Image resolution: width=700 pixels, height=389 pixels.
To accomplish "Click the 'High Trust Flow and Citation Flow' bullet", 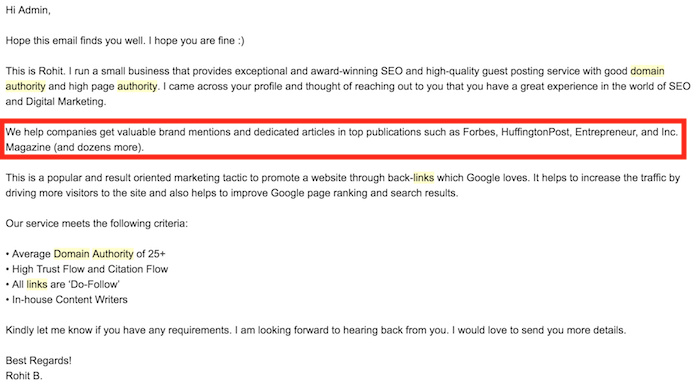I will (87, 269).
